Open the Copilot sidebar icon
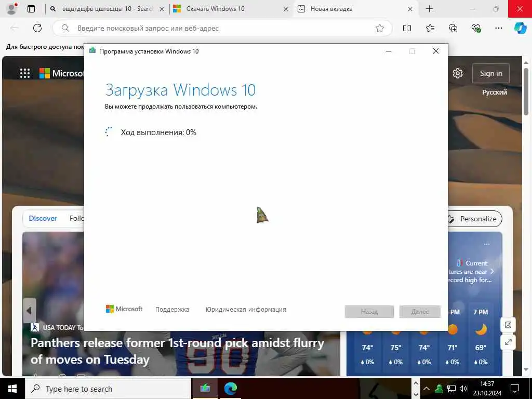The width and height of the screenshot is (532, 399). tap(520, 28)
